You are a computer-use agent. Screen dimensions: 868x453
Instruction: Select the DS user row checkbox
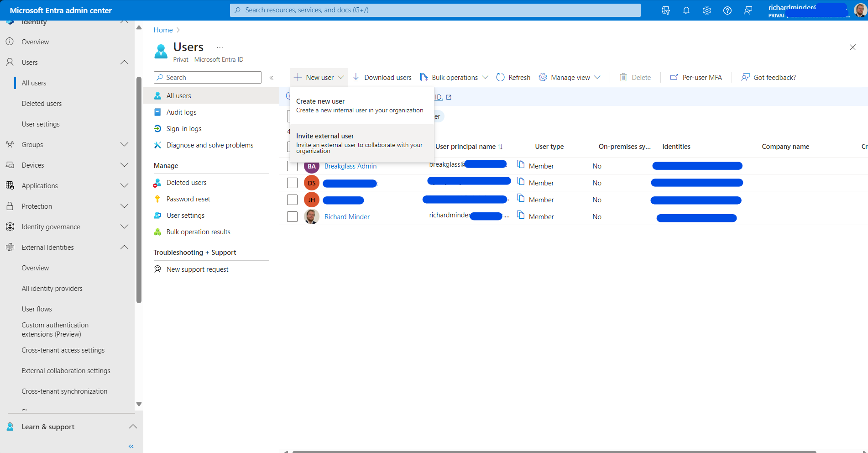(x=292, y=183)
